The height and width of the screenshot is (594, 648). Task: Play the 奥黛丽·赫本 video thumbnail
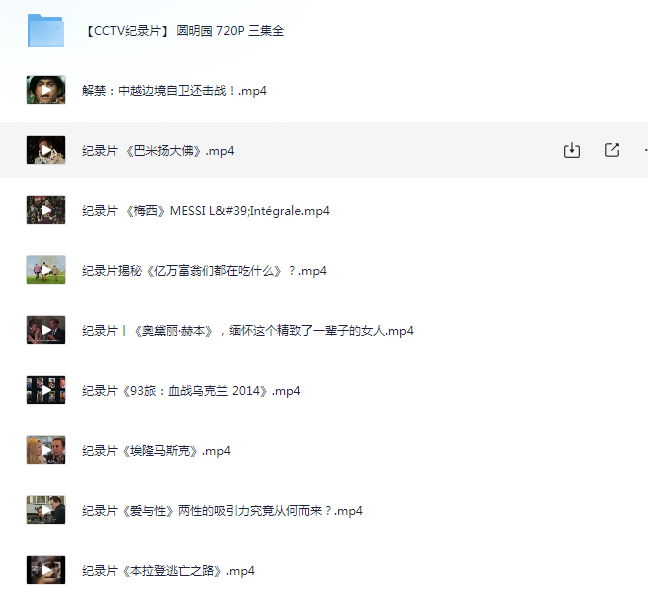point(46,330)
